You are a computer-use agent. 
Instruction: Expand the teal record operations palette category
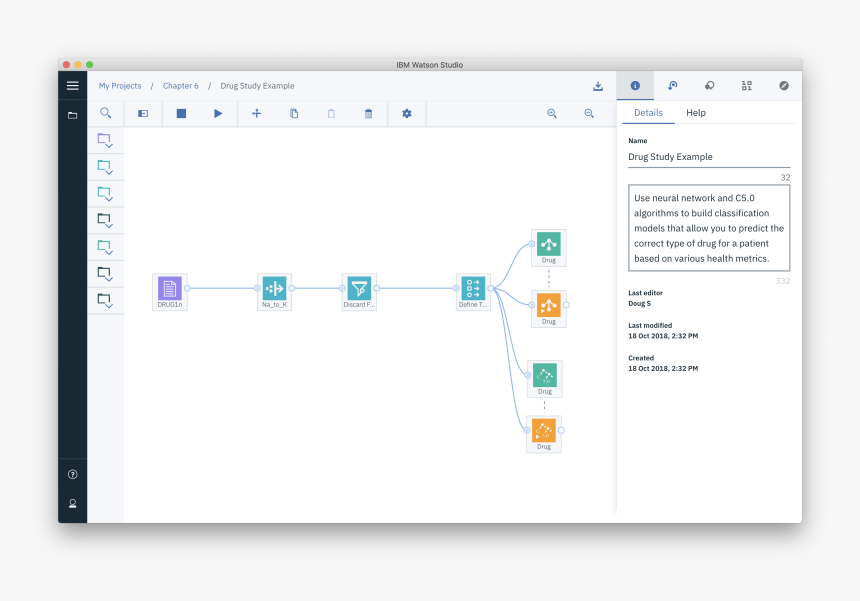tap(105, 167)
